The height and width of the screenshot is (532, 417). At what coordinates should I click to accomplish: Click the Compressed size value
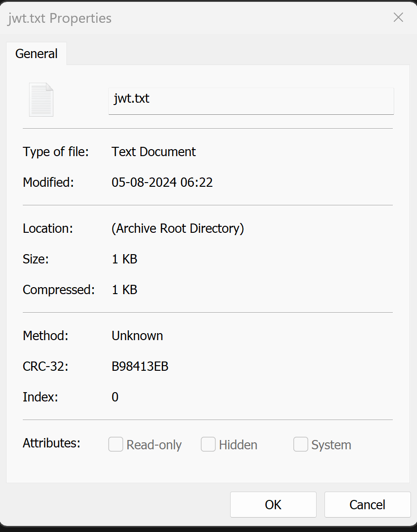pos(124,290)
